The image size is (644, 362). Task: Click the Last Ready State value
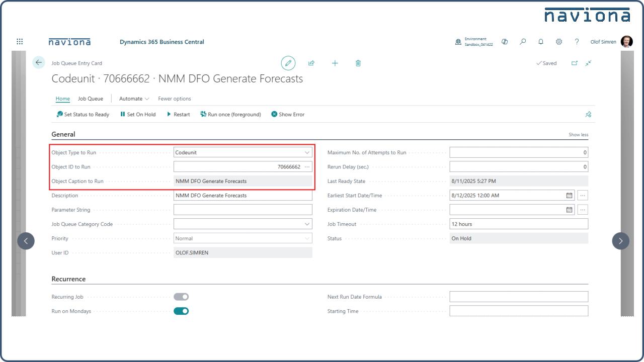tap(519, 181)
